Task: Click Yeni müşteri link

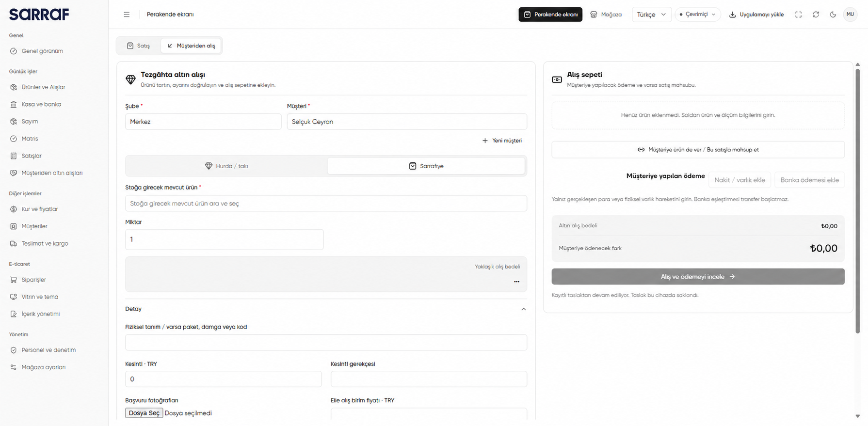Action: (502, 141)
